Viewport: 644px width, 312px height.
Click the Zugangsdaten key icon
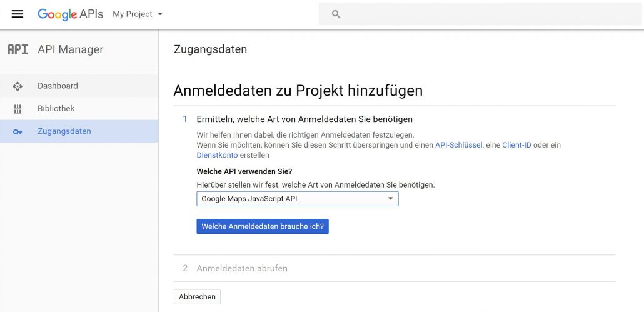pos(18,132)
